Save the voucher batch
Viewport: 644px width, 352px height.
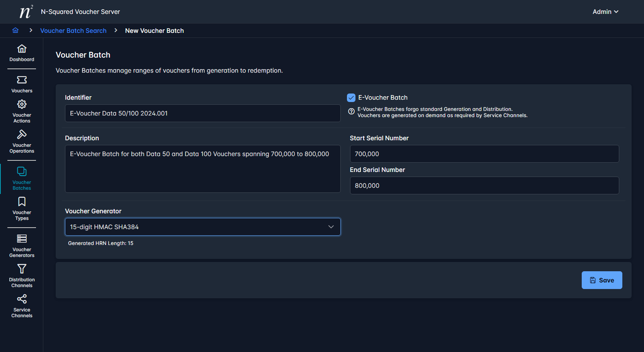(x=601, y=280)
